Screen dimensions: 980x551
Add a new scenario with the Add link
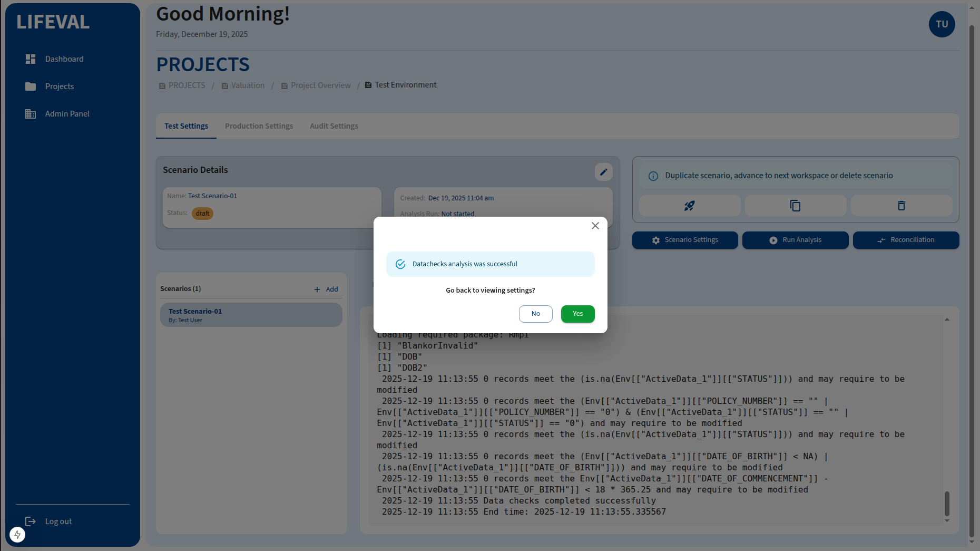[x=326, y=289]
